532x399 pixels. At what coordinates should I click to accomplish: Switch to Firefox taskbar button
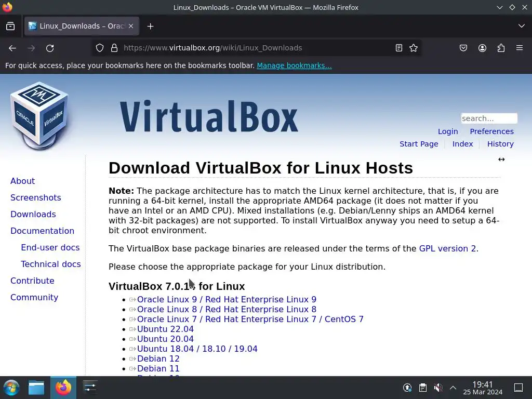pyautogui.click(x=63, y=388)
